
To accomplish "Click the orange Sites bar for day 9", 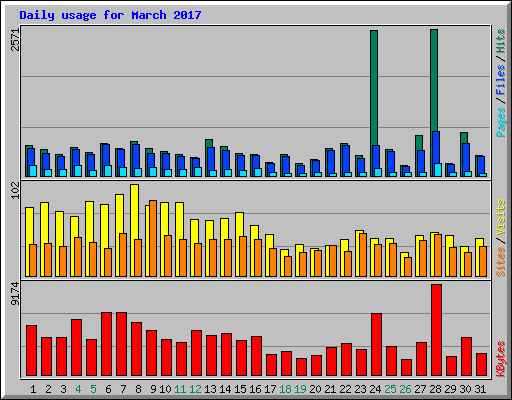I will point(153,238).
